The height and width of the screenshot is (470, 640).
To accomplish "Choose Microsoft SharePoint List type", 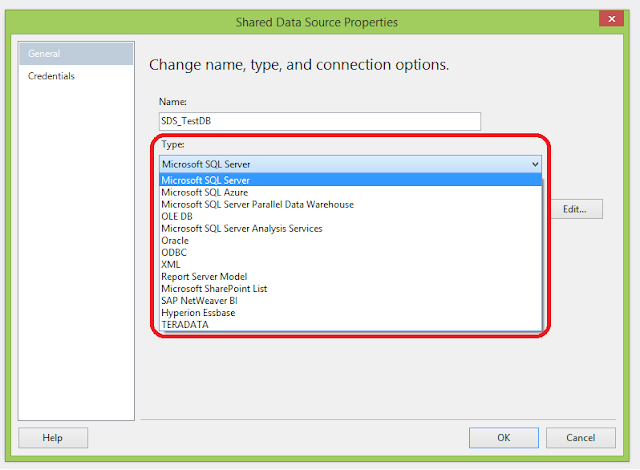I will point(350,288).
